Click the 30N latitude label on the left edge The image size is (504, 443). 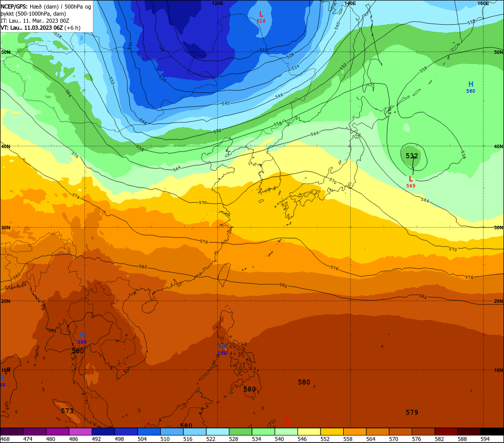6,228
